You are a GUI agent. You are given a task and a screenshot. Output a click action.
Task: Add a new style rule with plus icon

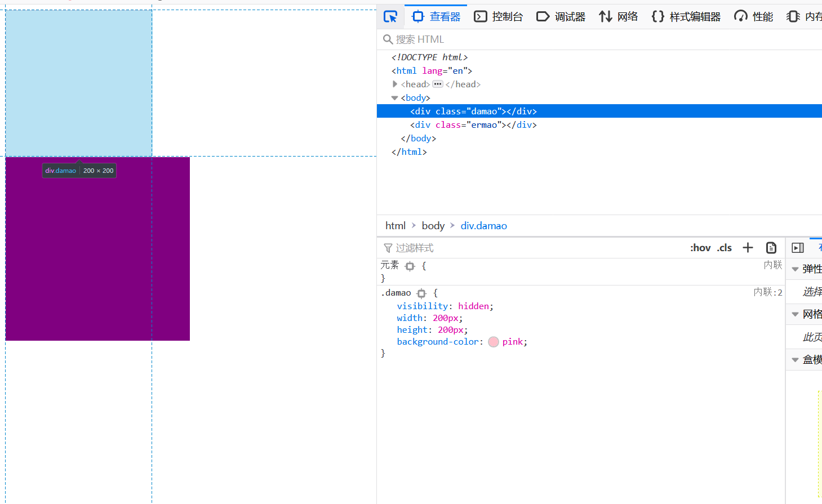click(x=748, y=248)
